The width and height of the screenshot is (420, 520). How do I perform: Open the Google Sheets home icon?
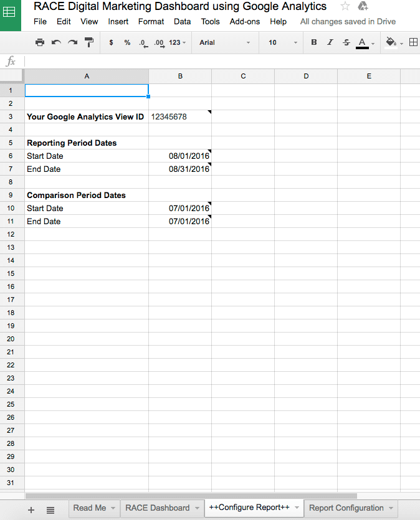[x=10, y=13]
